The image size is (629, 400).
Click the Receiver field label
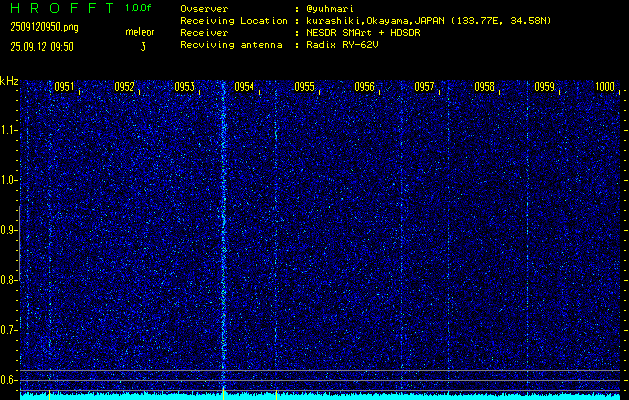point(204,32)
